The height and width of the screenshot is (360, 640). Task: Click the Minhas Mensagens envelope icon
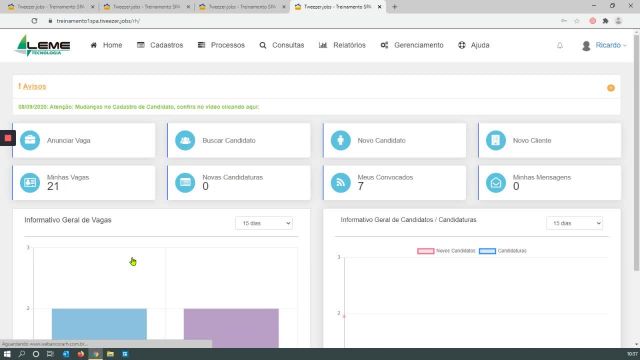pos(496,182)
